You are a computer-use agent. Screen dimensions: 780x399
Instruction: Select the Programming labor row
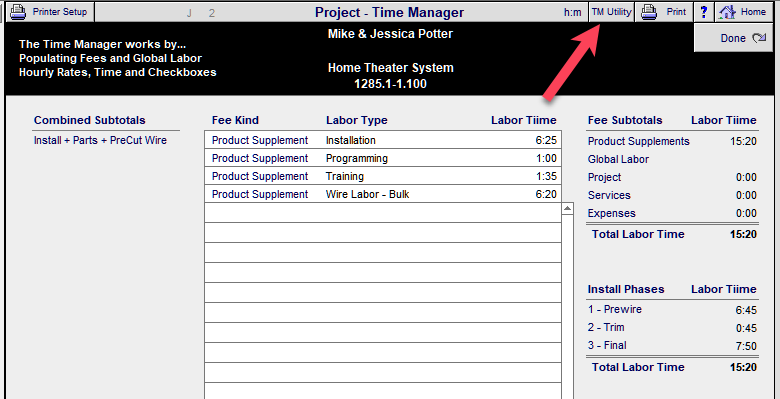383,158
